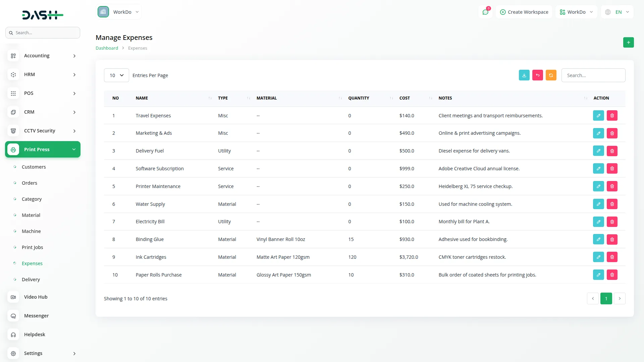
Task: Edit the Travel Expenses row
Action: tap(598, 116)
